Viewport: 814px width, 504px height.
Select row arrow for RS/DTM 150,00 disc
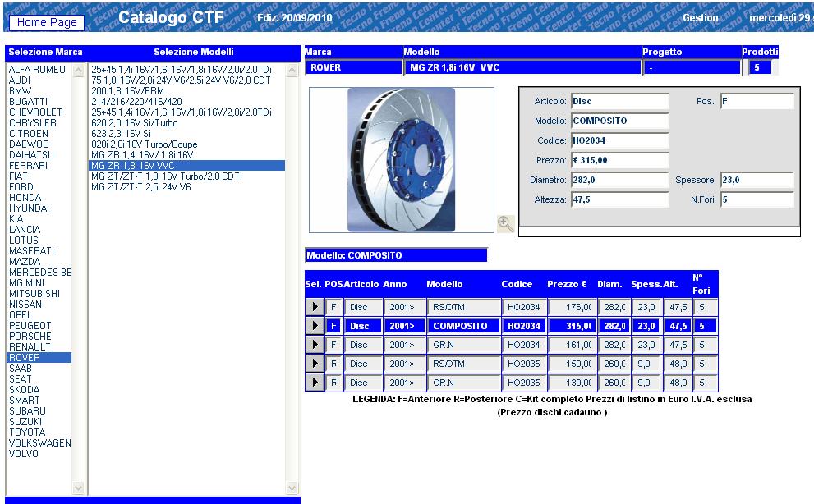[315, 364]
